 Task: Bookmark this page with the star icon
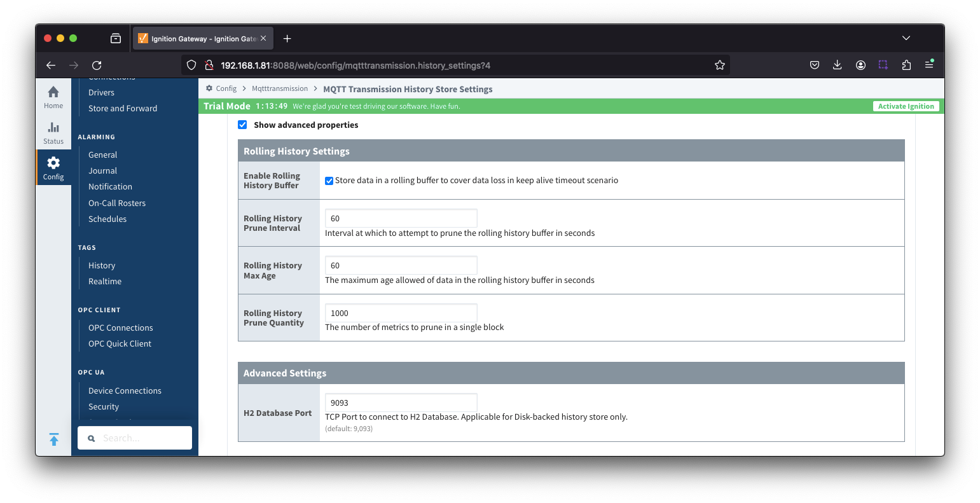[720, 65]
